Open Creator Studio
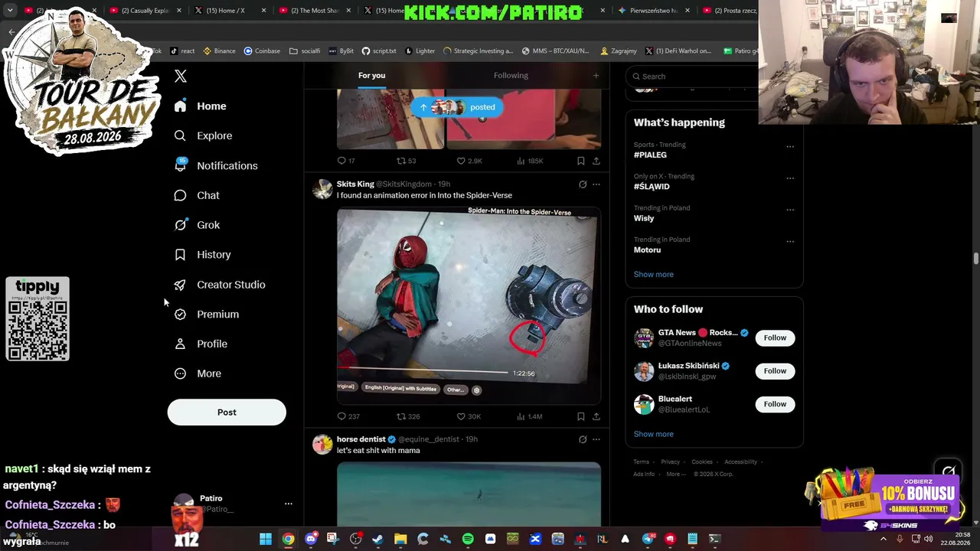Screen dimensions: 980x551 220,285
